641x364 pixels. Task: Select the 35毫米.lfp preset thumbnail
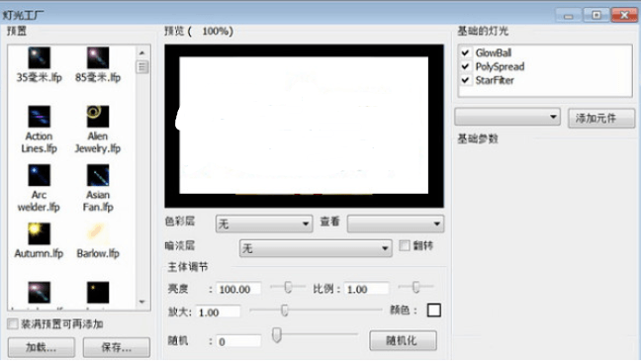(39, 57)
